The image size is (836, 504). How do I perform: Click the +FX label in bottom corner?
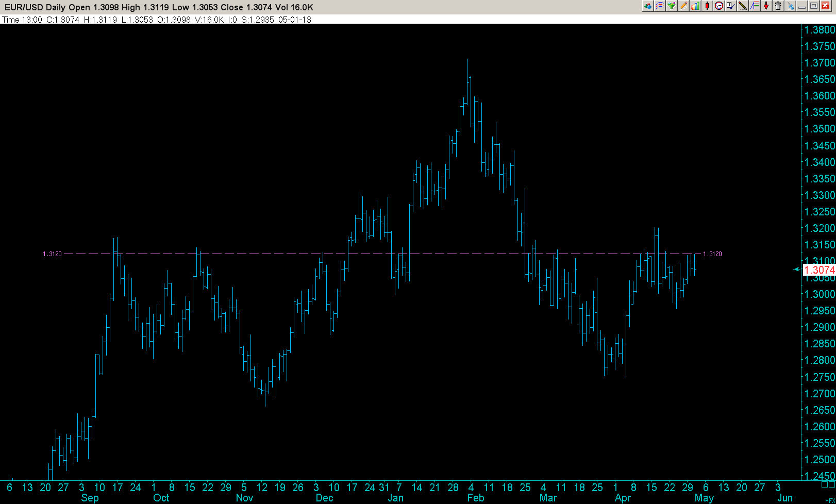click(830, 500)
